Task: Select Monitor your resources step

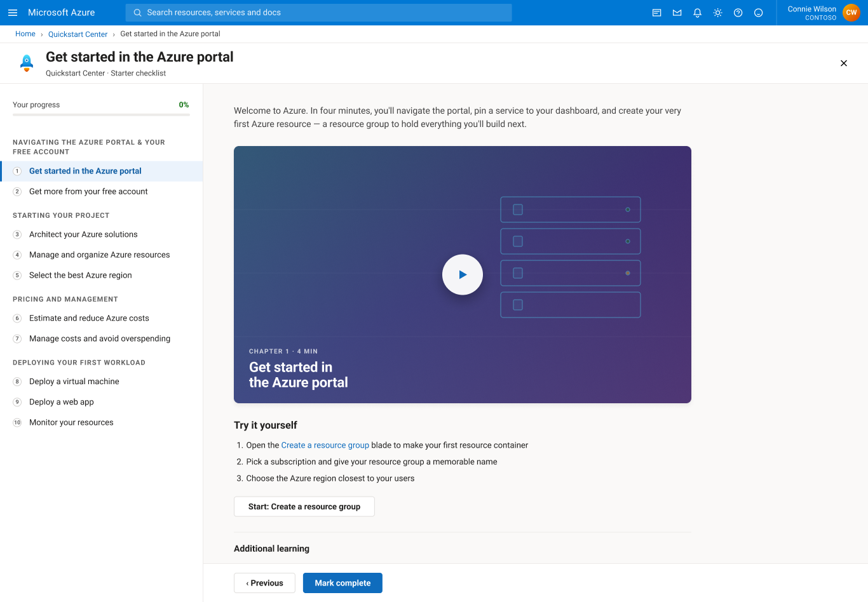Action: point(102,422)
